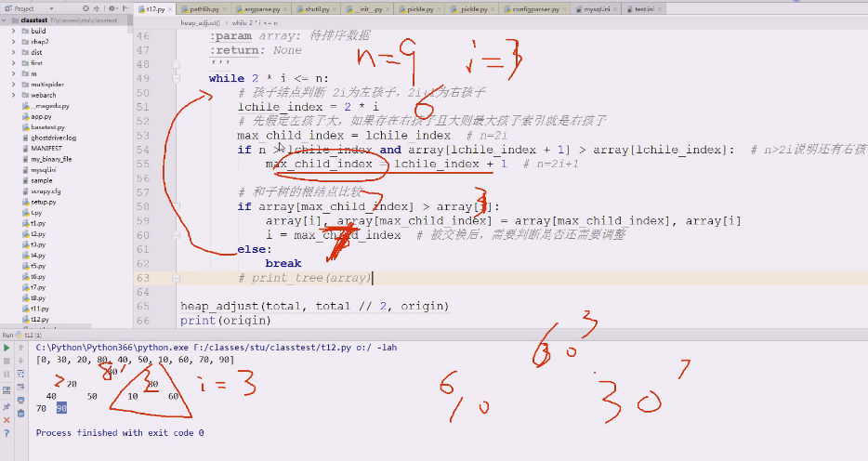The height and width of the screenshot is (461, 868).
Task: Switch to the test.ini tab
Action: pyautogui.click(x=644, y=9)
